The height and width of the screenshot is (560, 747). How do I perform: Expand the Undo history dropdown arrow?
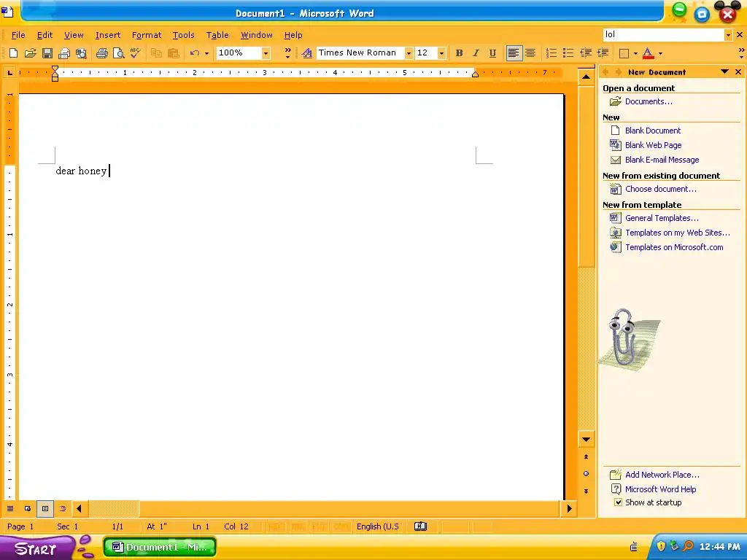pos(206,52)
